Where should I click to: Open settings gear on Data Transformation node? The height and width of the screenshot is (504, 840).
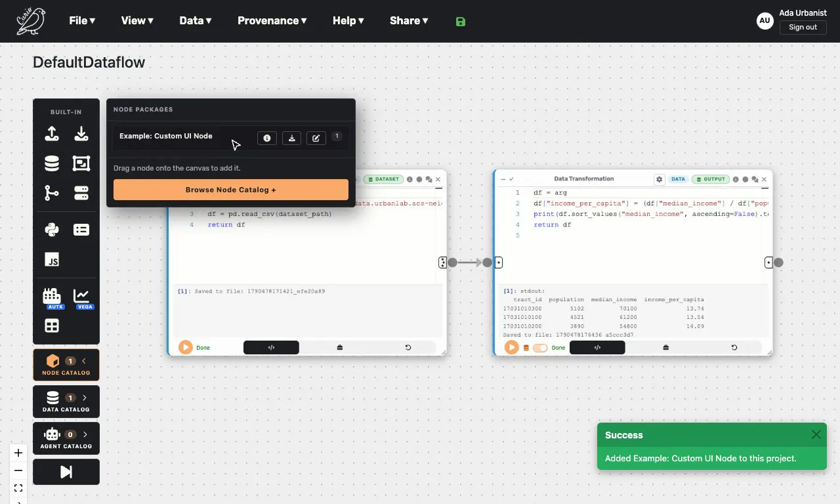coord(660,179)
